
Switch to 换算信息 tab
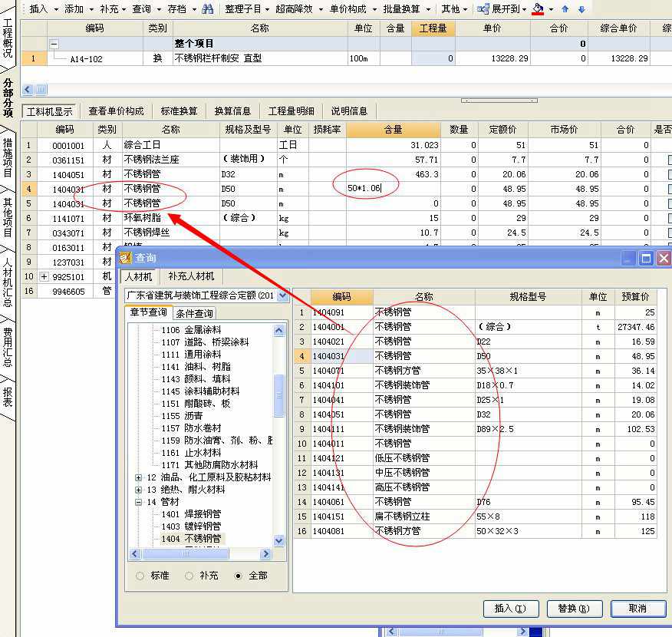[x=232, y=111]
